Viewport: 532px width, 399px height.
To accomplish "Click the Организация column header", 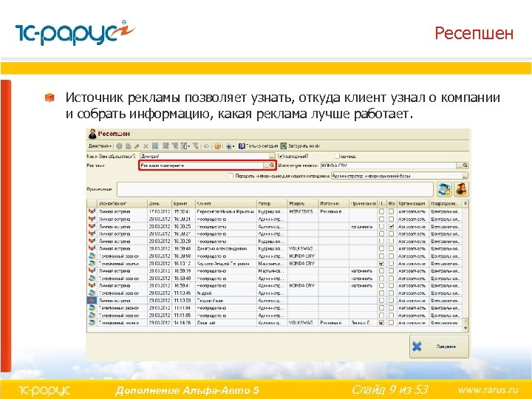I will (413, 203).
